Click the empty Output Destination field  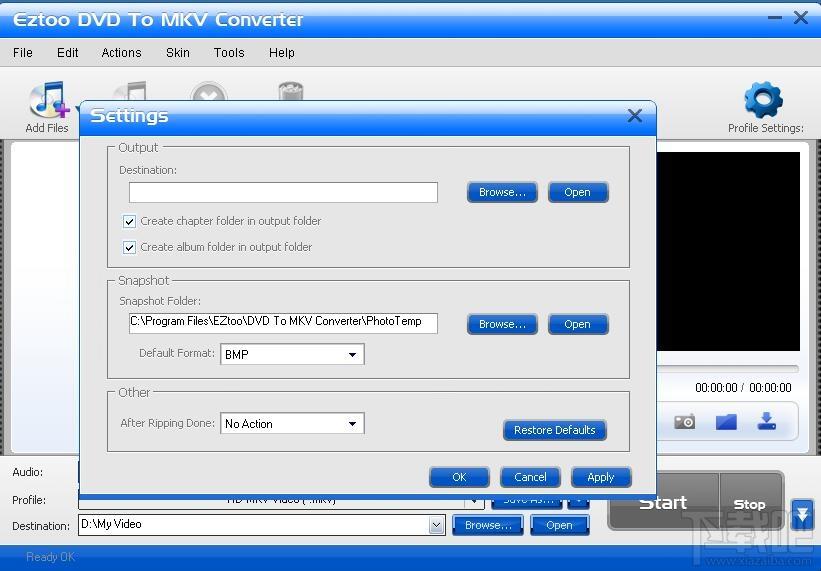click(x=283, y=192)
